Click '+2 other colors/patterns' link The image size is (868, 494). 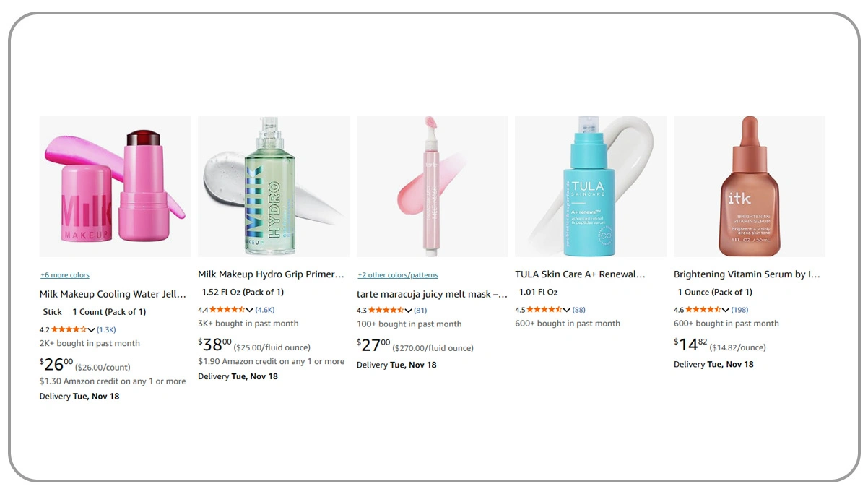coord(398,275)
